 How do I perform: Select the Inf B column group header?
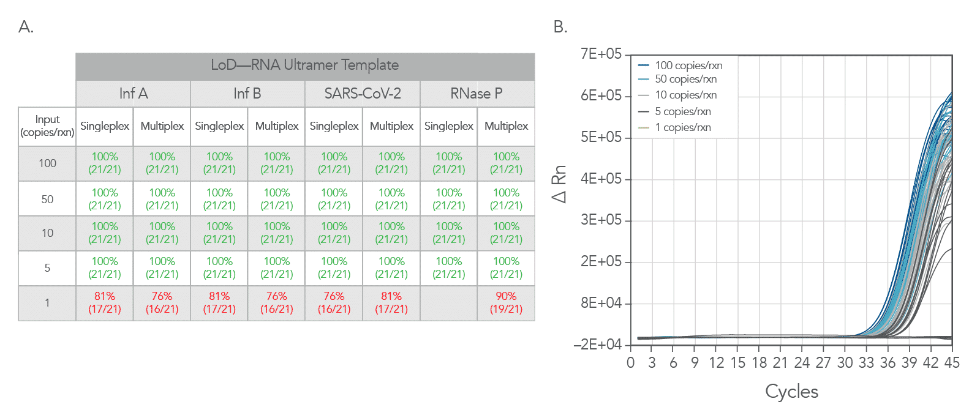coord(247,94)
